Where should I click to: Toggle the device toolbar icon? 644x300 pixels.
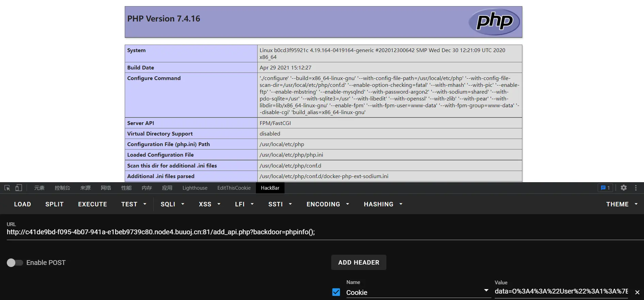[x=19, y=188]
